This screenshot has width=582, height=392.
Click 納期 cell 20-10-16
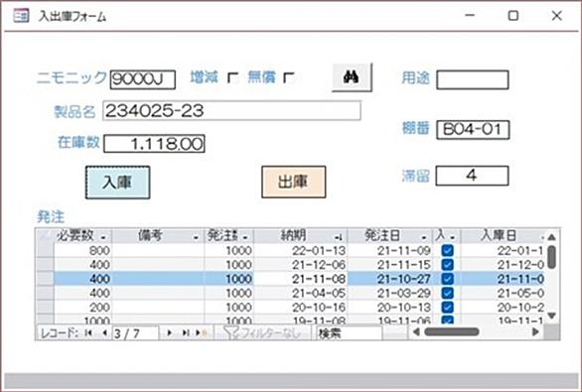301,307
